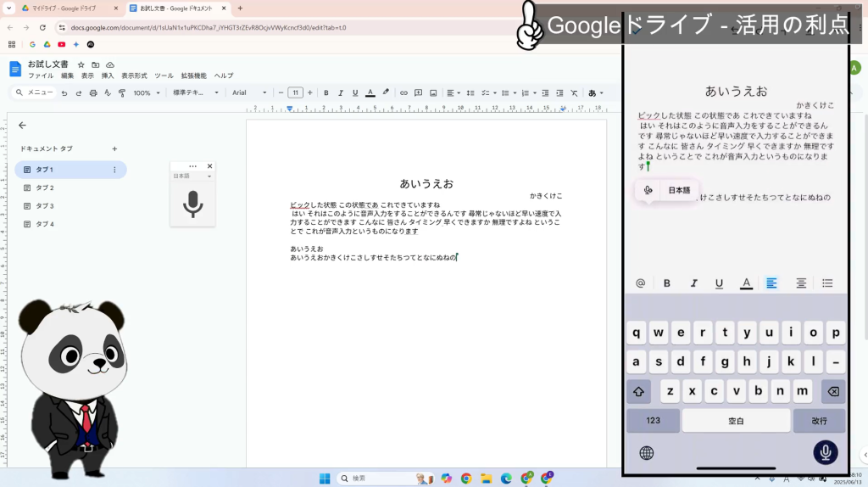Open the ツール menu
Image resolution: width=868 pixels, height=487 pixels.
164,76
